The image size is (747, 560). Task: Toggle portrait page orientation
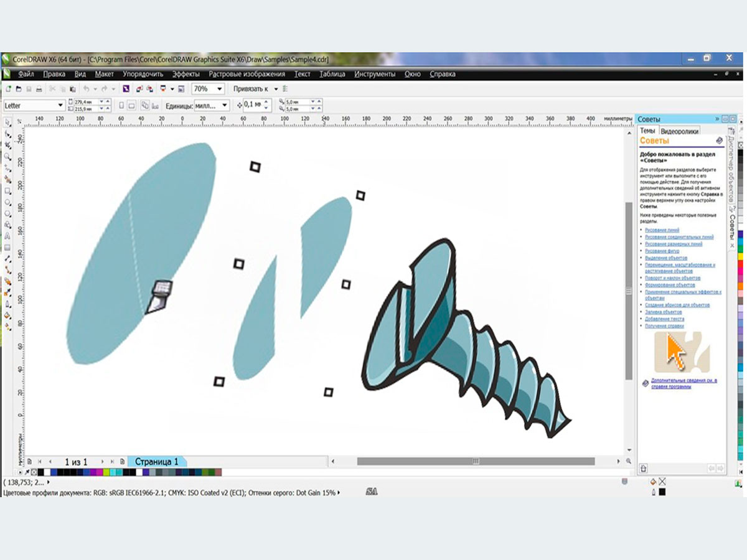[121, 105]
